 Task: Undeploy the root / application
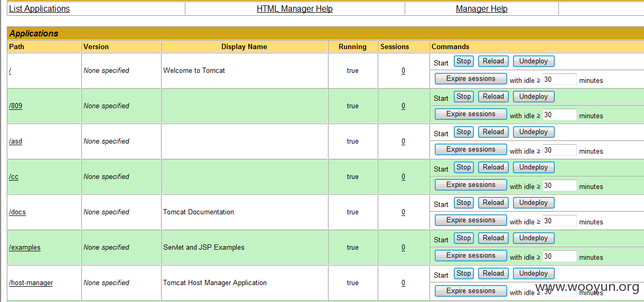click(534, 61)
